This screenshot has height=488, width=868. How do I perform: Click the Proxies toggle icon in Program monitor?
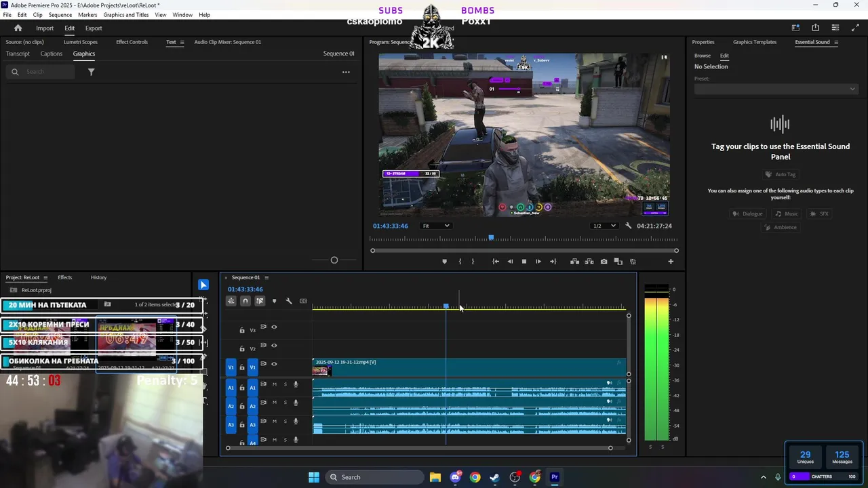[633, 262]
